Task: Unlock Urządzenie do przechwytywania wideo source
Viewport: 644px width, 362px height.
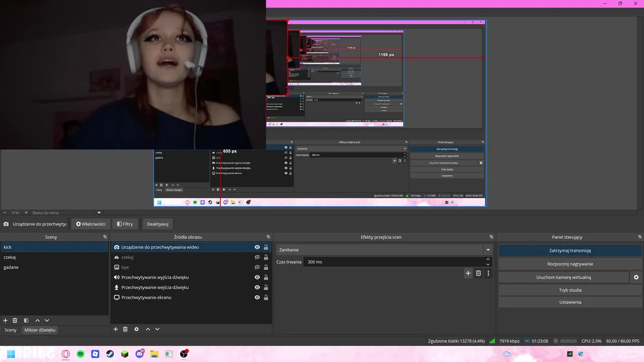Action: pyautogui.click(x=266, y=247)
